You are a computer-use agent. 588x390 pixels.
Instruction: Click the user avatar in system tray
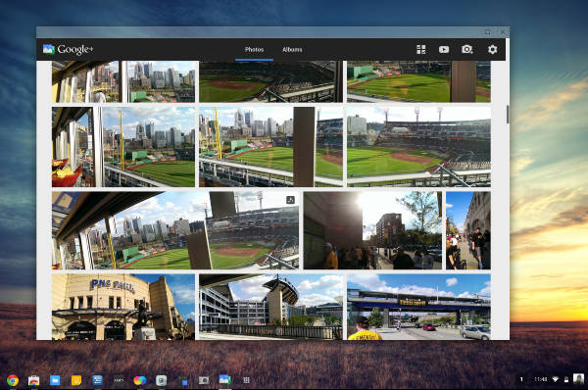point(578,379)
